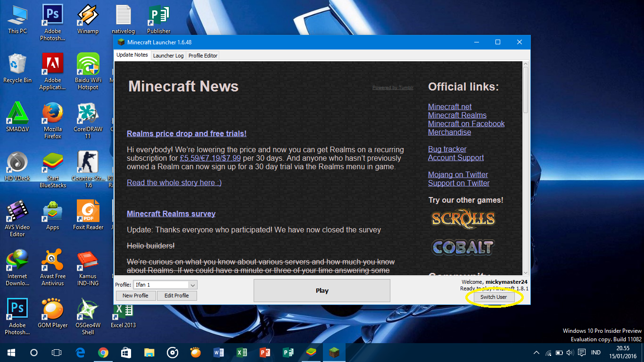
Task: Open Read the whole story here link
Action: 174,183
